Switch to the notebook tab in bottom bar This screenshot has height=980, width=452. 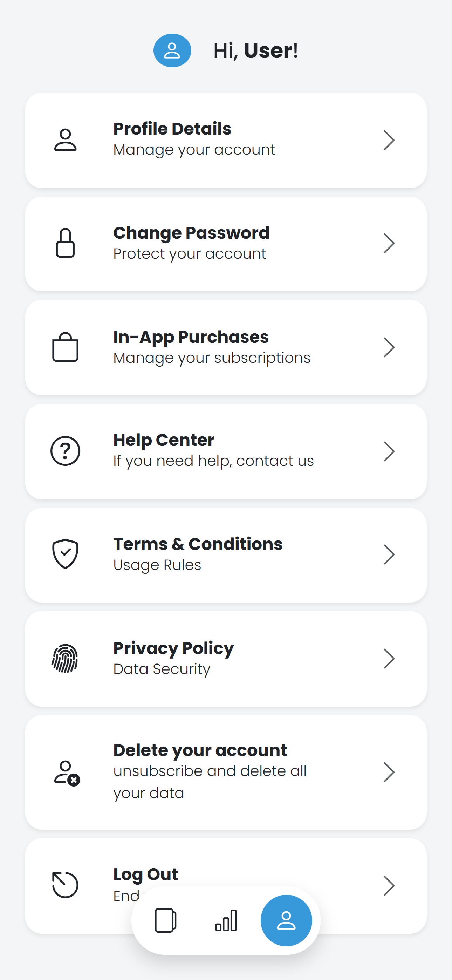(x=165, y=921)
